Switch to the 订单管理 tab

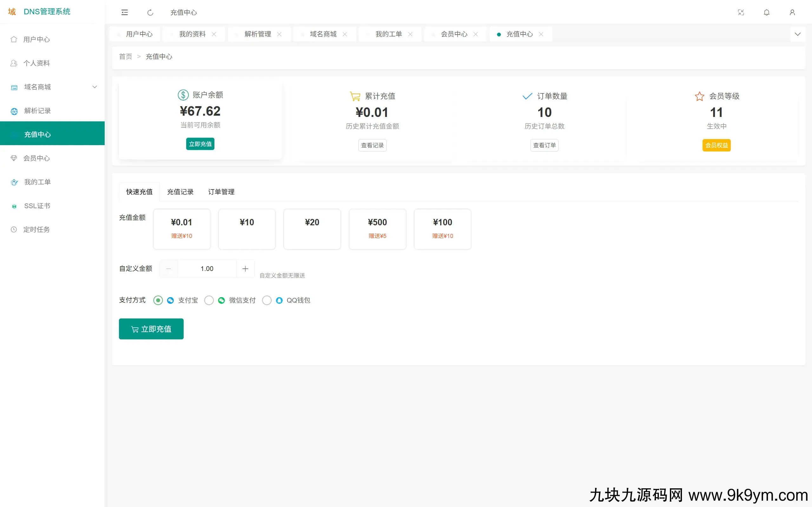pyautogui.click(x=221, y=192)
